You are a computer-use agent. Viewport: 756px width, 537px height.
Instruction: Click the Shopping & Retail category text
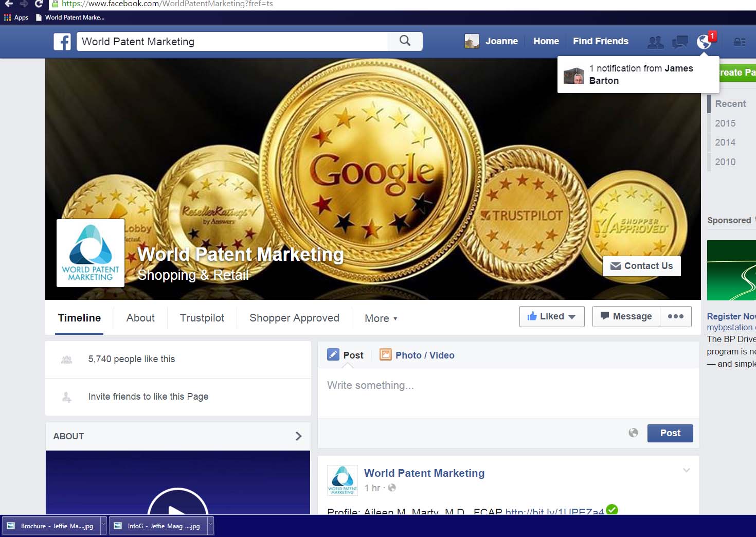coord(193,275)
